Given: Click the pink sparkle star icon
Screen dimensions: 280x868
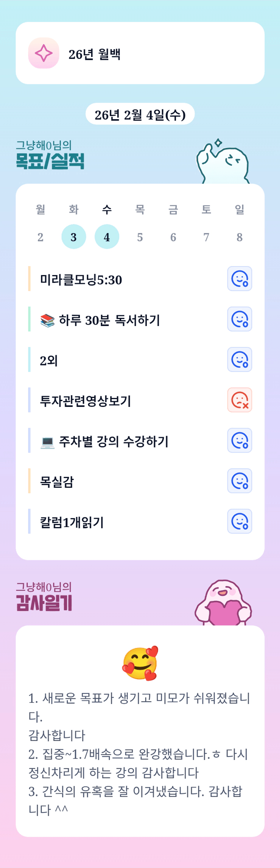Looking at the screenshot, I should tap(44, 53).
